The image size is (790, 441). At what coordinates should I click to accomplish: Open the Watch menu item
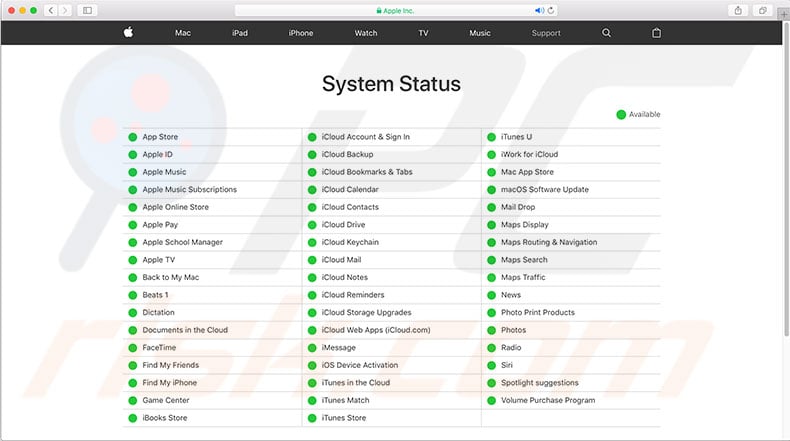pos(366,33)
